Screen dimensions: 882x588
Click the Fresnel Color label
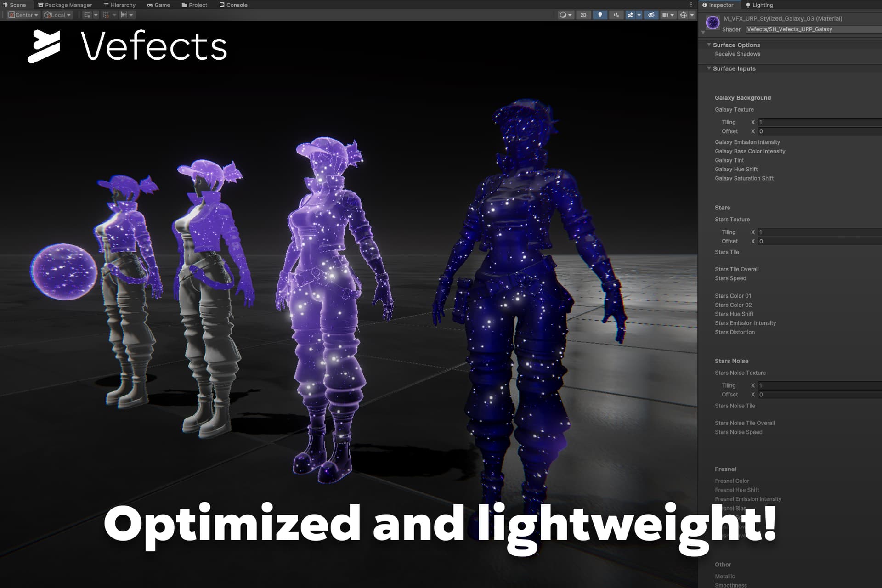[x=732, y=481]
